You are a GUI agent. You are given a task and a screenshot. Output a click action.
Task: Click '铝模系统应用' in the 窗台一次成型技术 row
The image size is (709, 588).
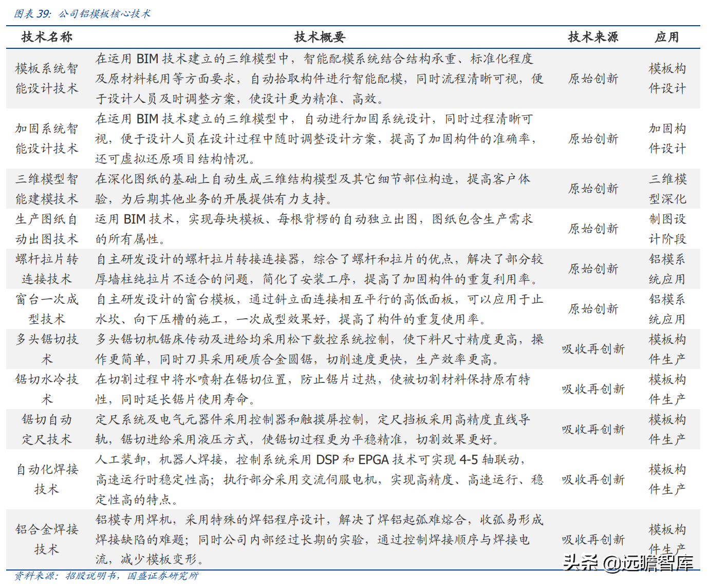tap(667, 309)
